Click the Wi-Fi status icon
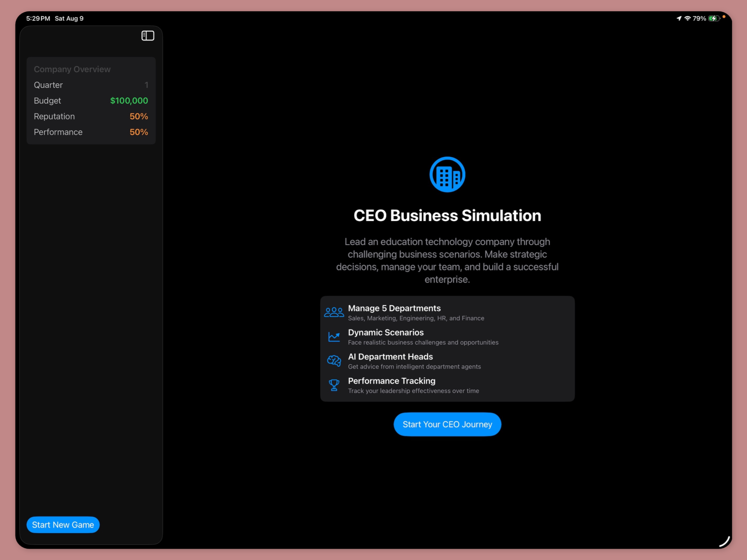The image size is (747, 560). point(687,18)
